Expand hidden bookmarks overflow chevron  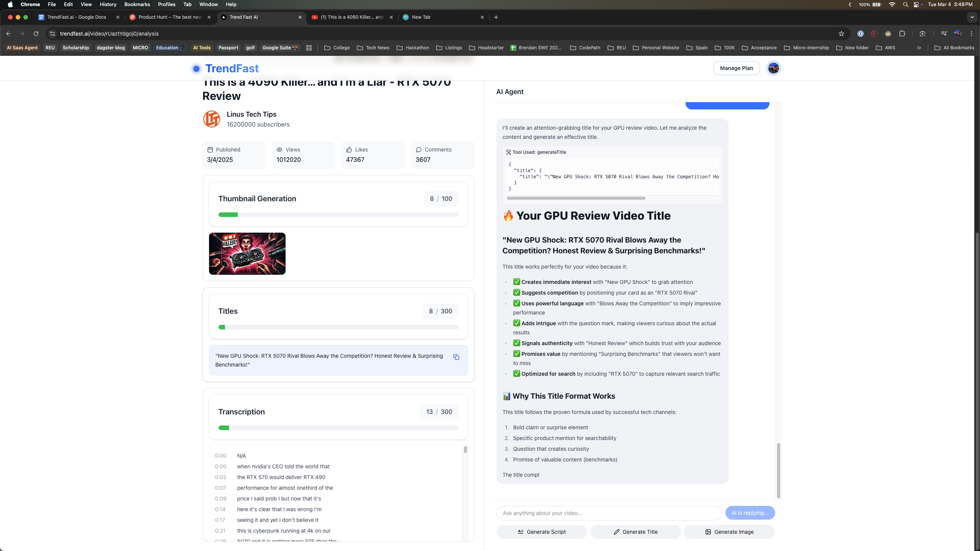pyautogui.click(x=919, y=48)
